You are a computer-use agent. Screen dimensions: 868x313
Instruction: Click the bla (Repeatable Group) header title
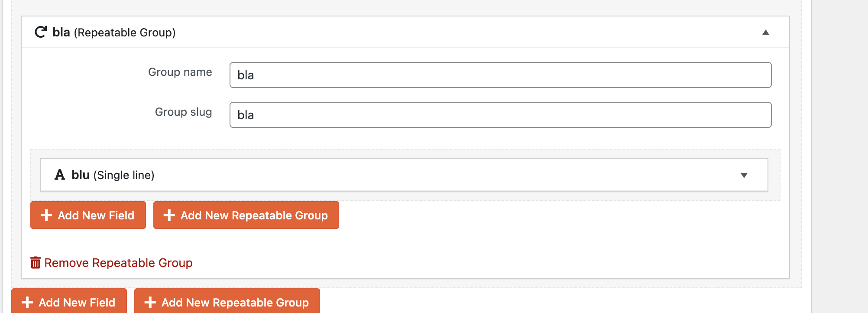(114, 33)
